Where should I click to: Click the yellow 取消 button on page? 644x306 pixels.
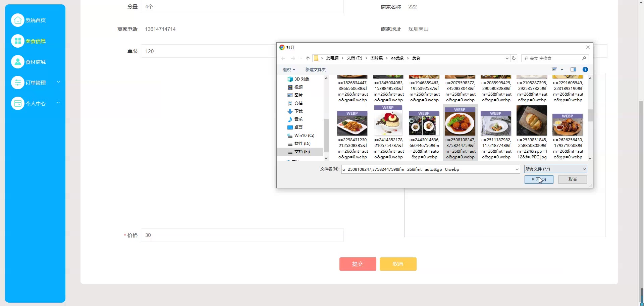tap(398, 264)
